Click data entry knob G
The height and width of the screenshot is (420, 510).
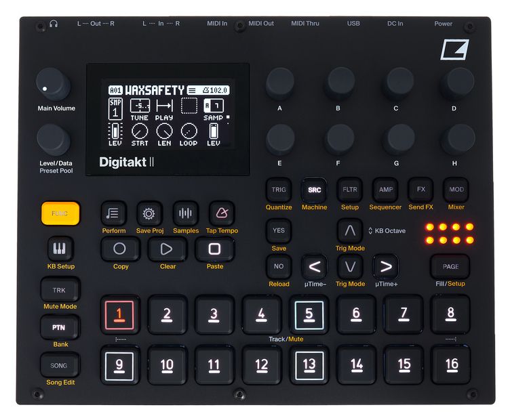pyautogui.click(x=399, y=139)
